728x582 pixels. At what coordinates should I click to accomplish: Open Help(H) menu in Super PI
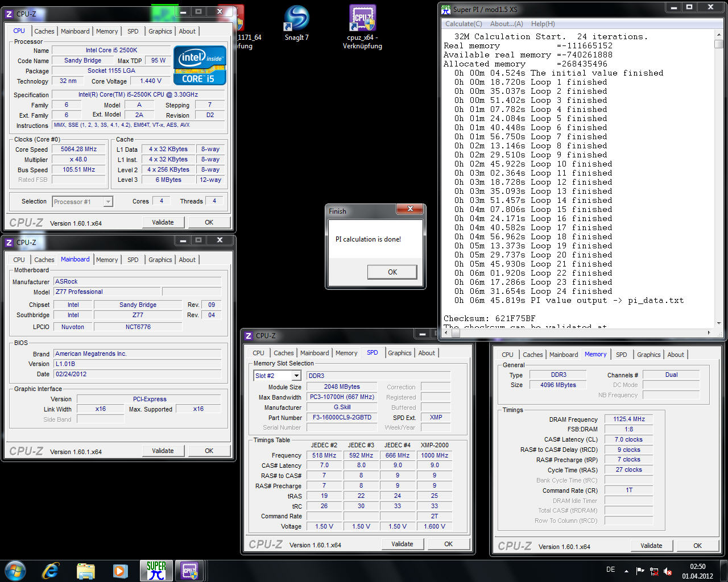(x=543, y=24)
